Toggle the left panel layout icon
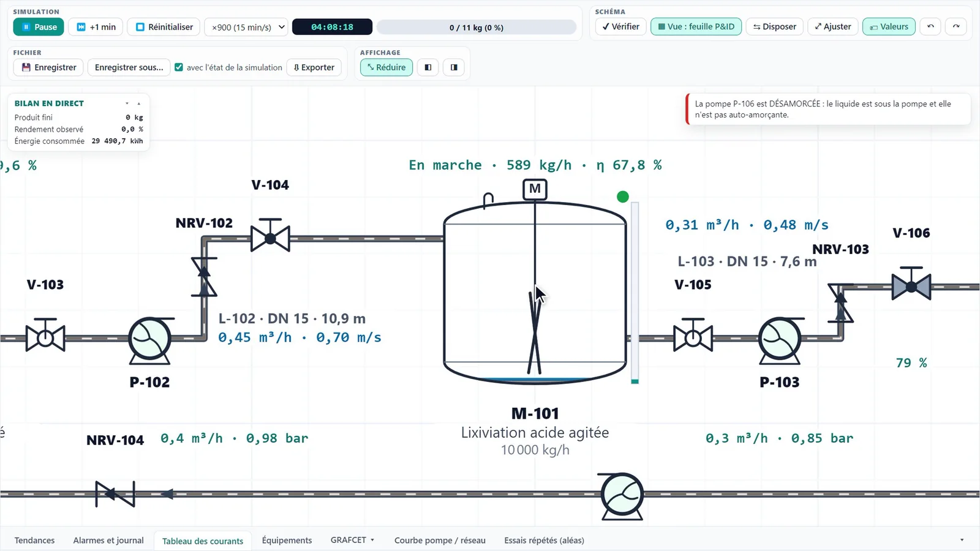Viewport: 980px width, 551px height. coord(428,67)
